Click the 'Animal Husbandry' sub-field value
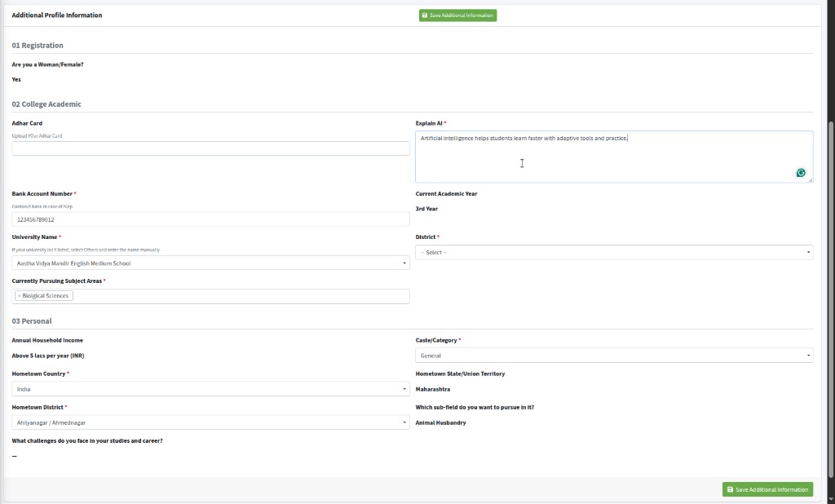This screenshot has width=835, height=504. click(440, 422)
